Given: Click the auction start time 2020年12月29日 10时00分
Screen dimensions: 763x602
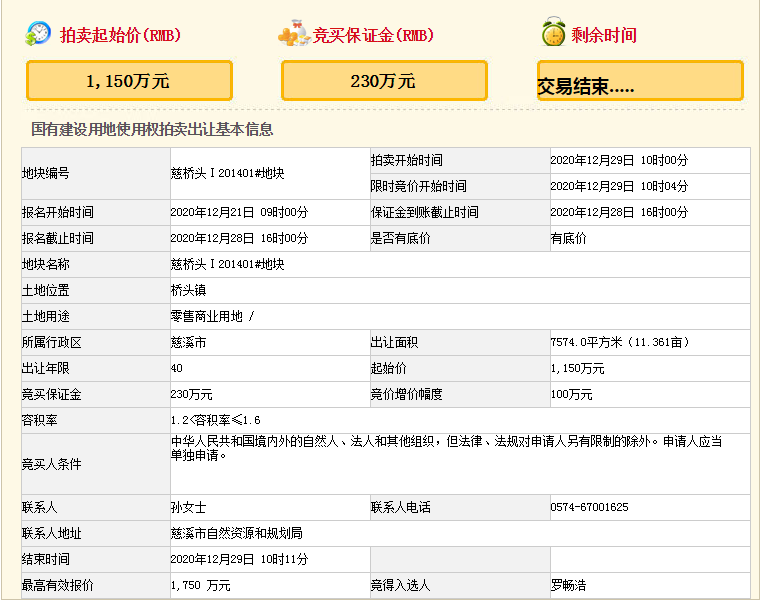Looking at the screenshot, I should coord(619,160).
